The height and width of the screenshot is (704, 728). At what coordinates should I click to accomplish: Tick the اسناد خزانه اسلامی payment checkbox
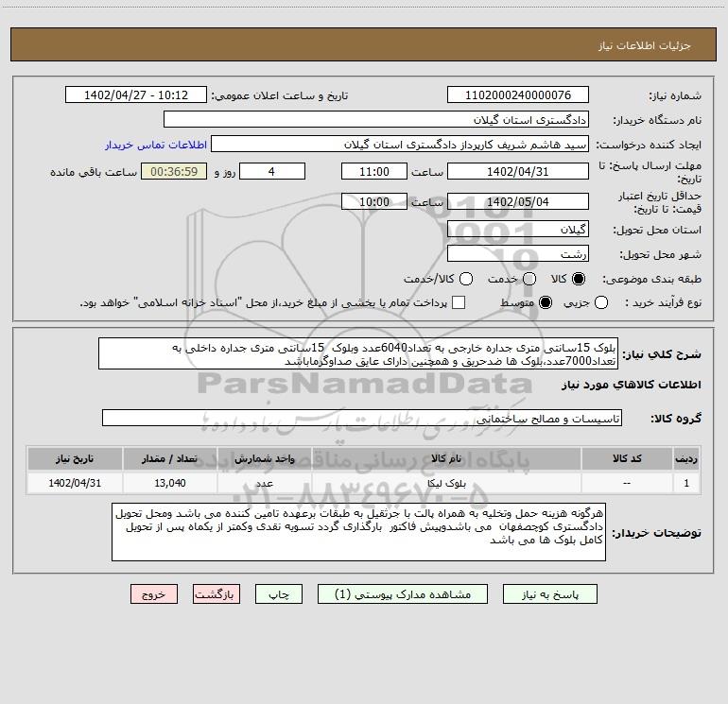coord(459,302)
